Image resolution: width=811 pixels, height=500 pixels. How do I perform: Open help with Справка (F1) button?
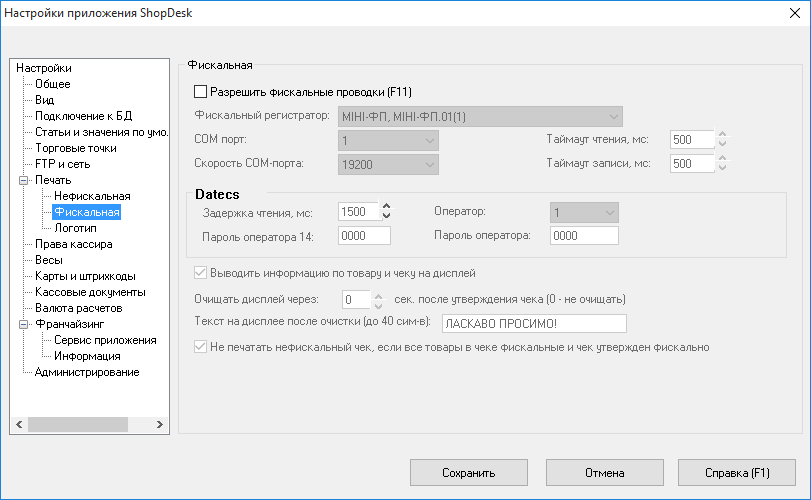pos(736,473)
